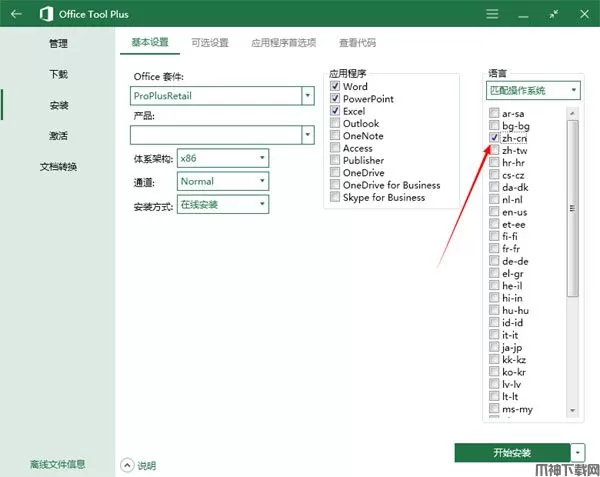Toggle the zh-cn language checkbox
The image size is (600, 477).
pyautogui.click(x=495, y=138)
